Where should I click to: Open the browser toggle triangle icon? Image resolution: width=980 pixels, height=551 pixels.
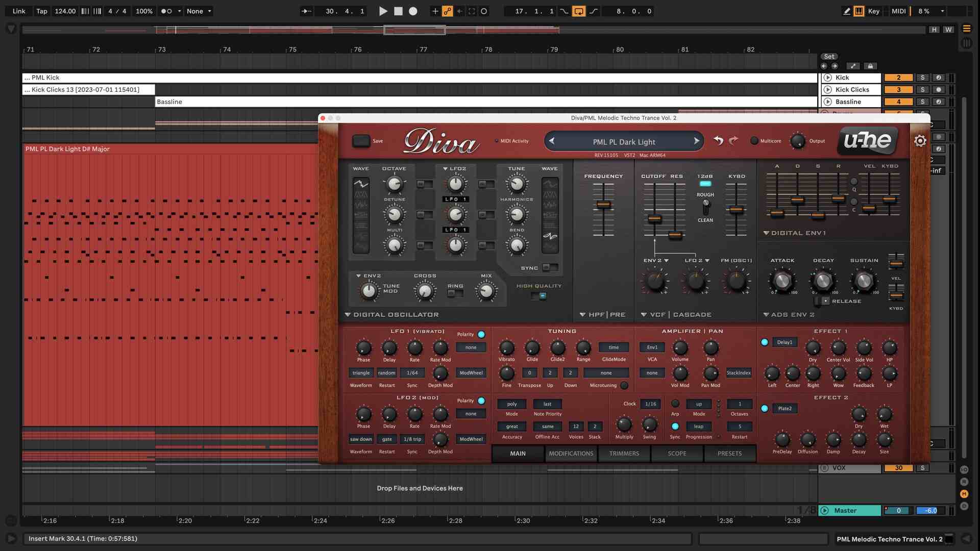click(11, 29)
